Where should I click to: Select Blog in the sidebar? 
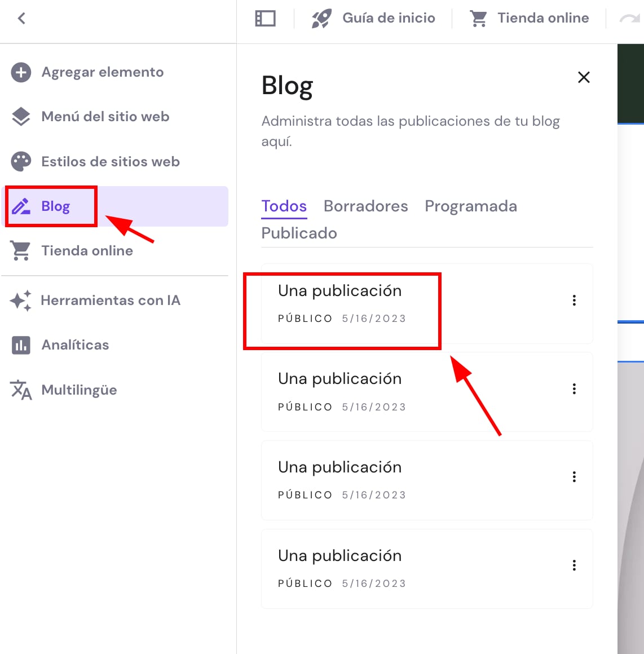click(x=55, y=206)
